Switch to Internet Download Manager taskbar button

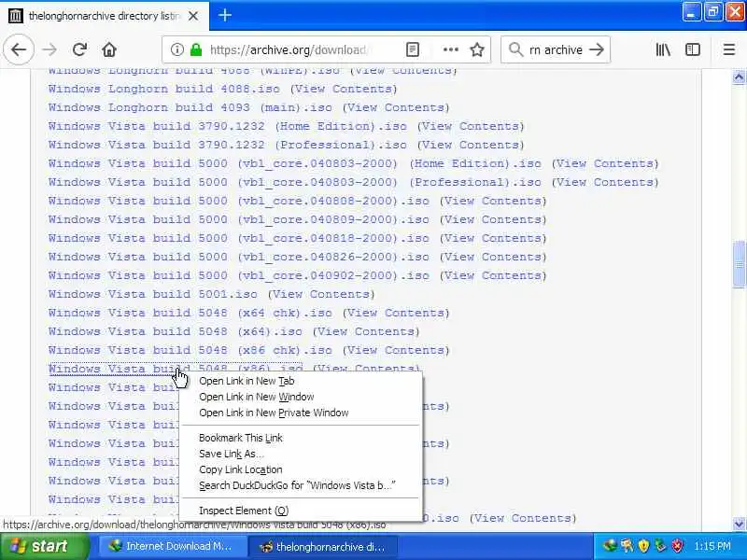tap(172, 547)
